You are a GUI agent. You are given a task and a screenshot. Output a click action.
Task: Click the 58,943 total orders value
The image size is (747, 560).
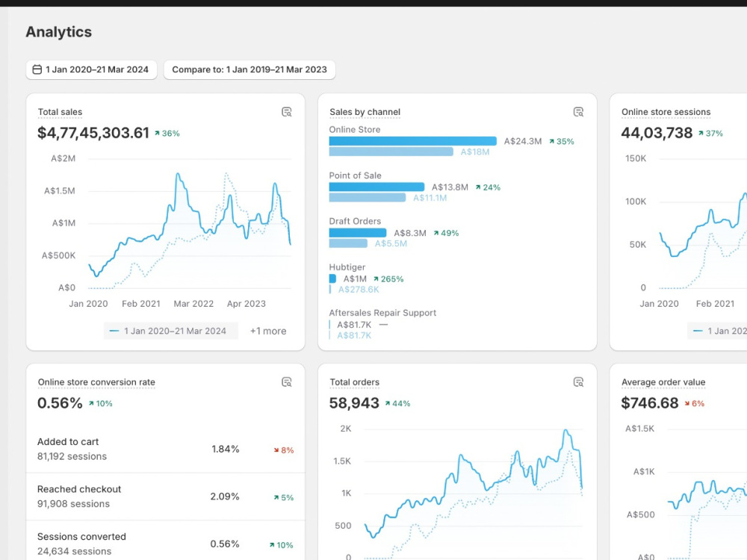pos(354,403)
